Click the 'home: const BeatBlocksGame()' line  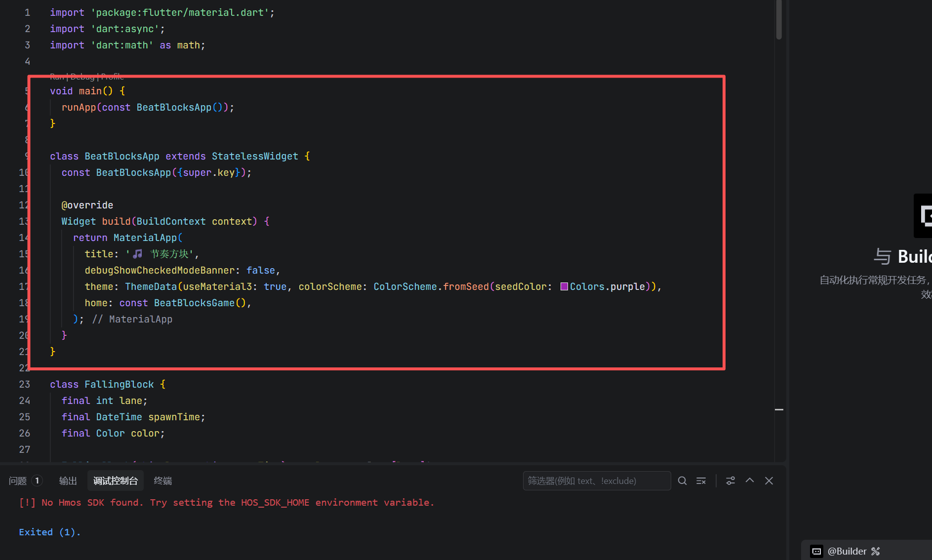pos(168,303)
